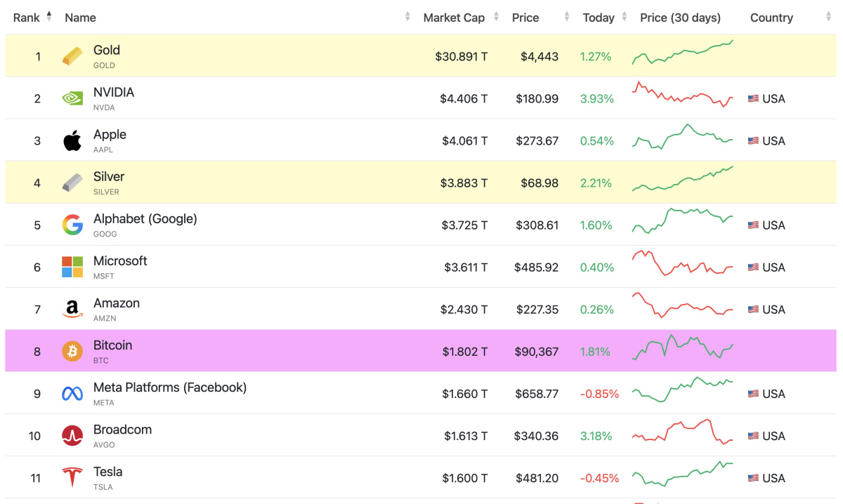Click the "Price (30 days)" column header
The image size is (843, 504).
680,18
